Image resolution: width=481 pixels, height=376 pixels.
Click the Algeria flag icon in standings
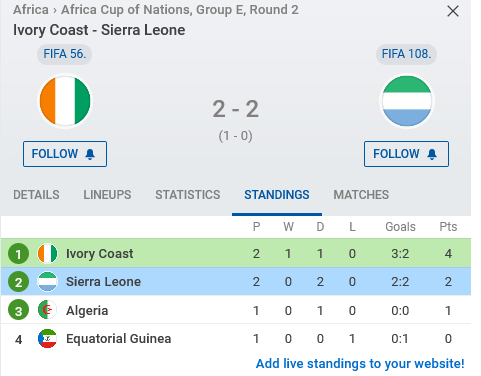click(47, 310)
